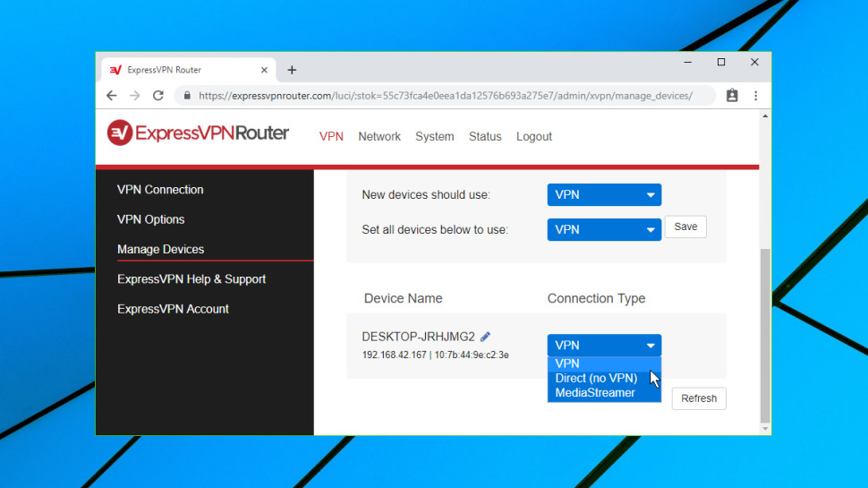Click the Save button
The width and height of the screenshot is (868, 488).
click(685, 227)
